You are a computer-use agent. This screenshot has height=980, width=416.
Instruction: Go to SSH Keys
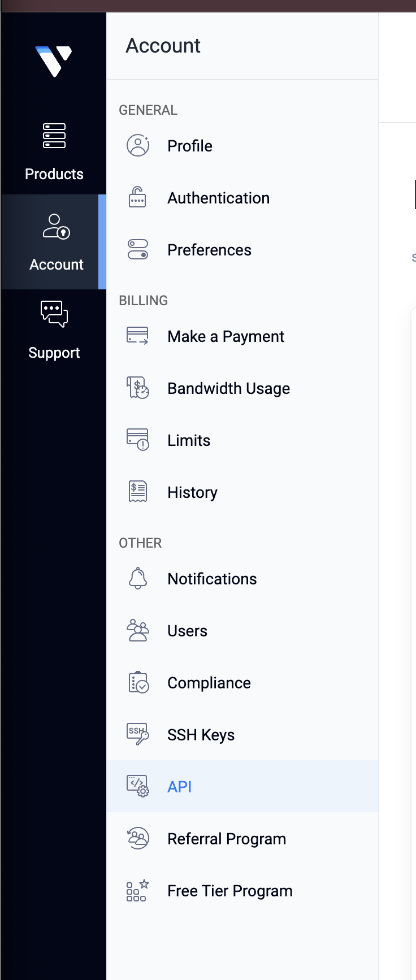coord(201,735)
